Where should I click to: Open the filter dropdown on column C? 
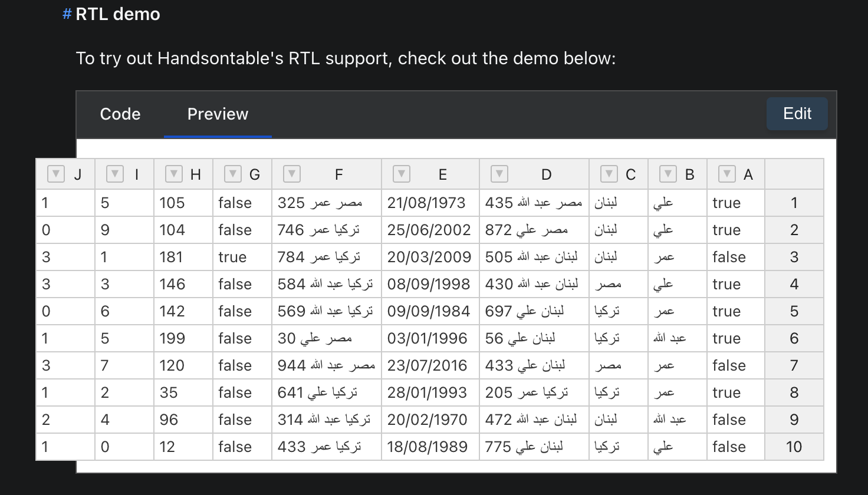[608, 174]
